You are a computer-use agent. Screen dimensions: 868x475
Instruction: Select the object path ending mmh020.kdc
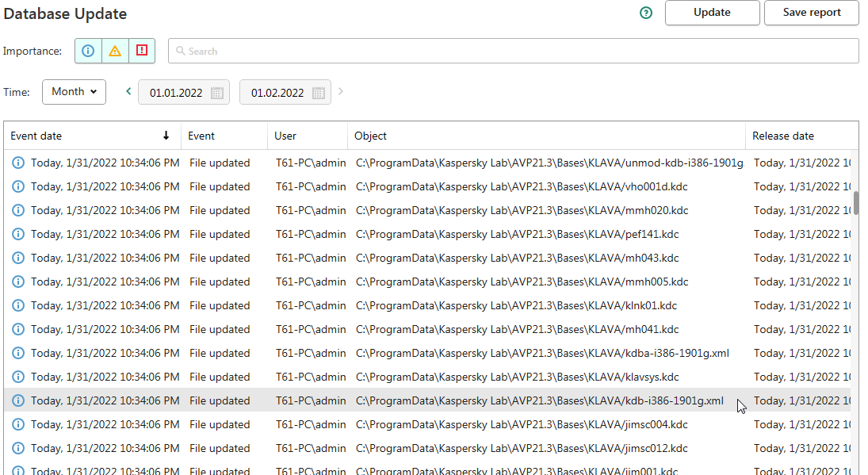click(522, 210)
